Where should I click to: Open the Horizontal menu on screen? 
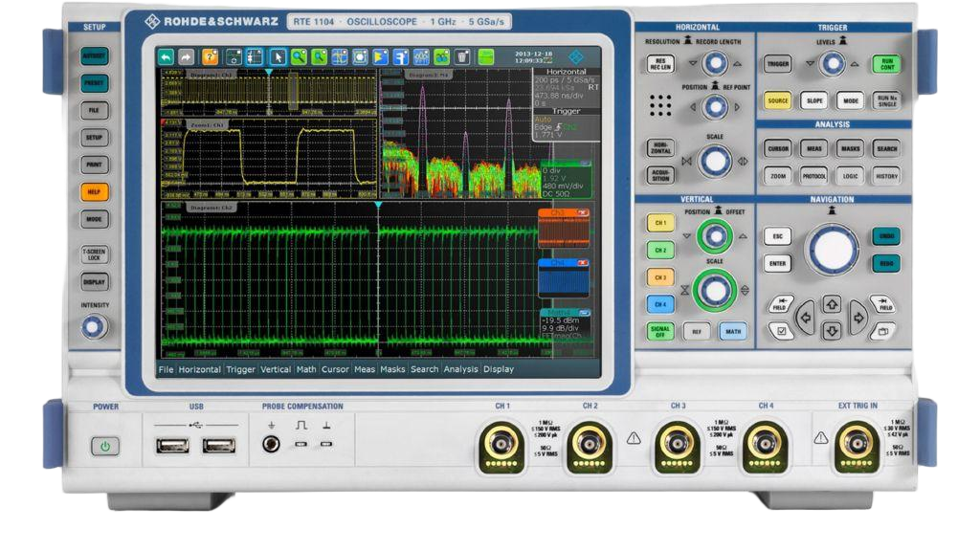pos(199,369)
